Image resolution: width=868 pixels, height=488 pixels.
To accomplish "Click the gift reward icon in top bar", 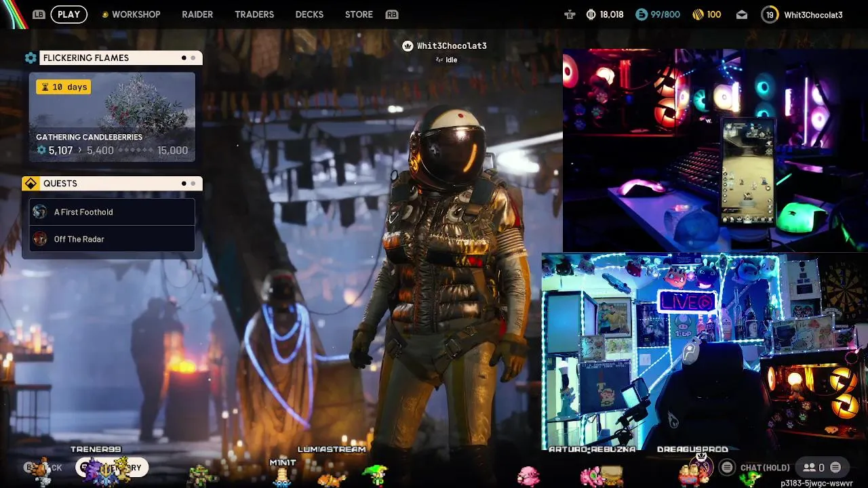I will point(570,14).
